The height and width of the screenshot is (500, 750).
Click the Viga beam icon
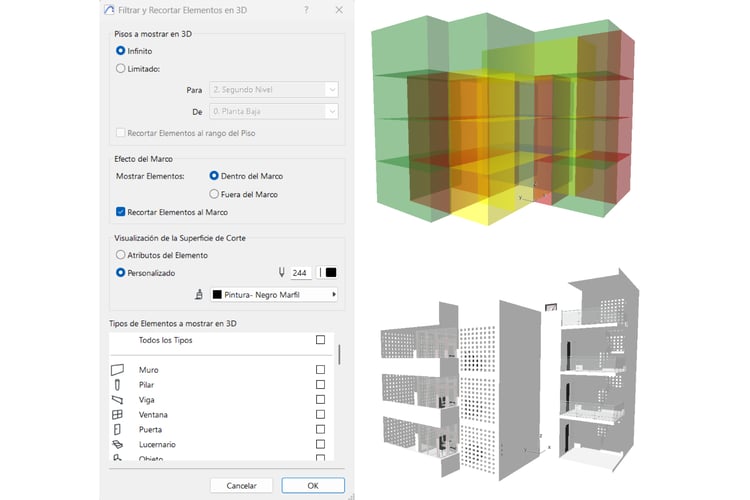click(x=117, y=400)
